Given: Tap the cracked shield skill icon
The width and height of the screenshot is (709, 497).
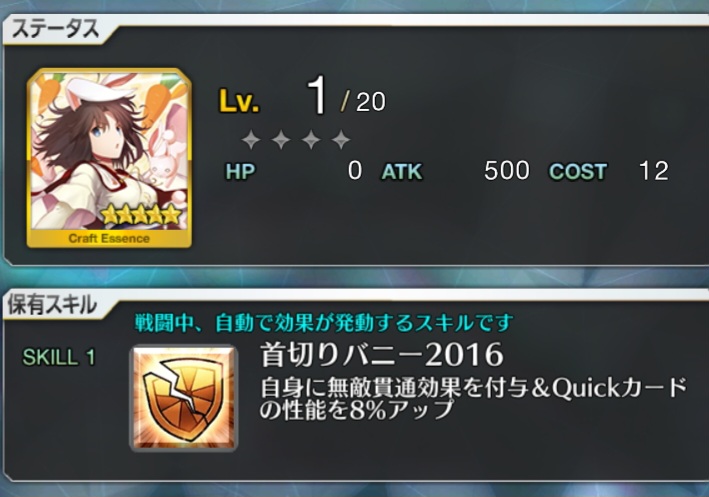Looking at the screenshot, I should 184,398.
